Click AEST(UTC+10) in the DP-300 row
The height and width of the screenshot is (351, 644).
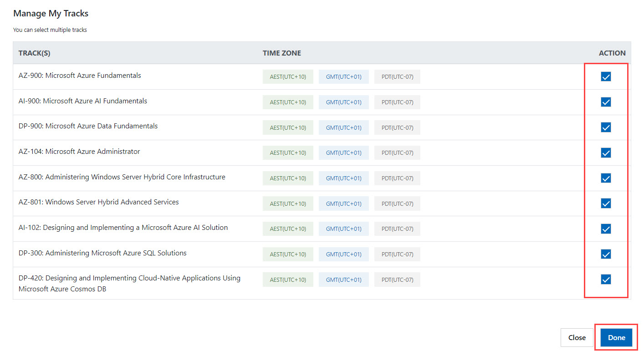288,254
